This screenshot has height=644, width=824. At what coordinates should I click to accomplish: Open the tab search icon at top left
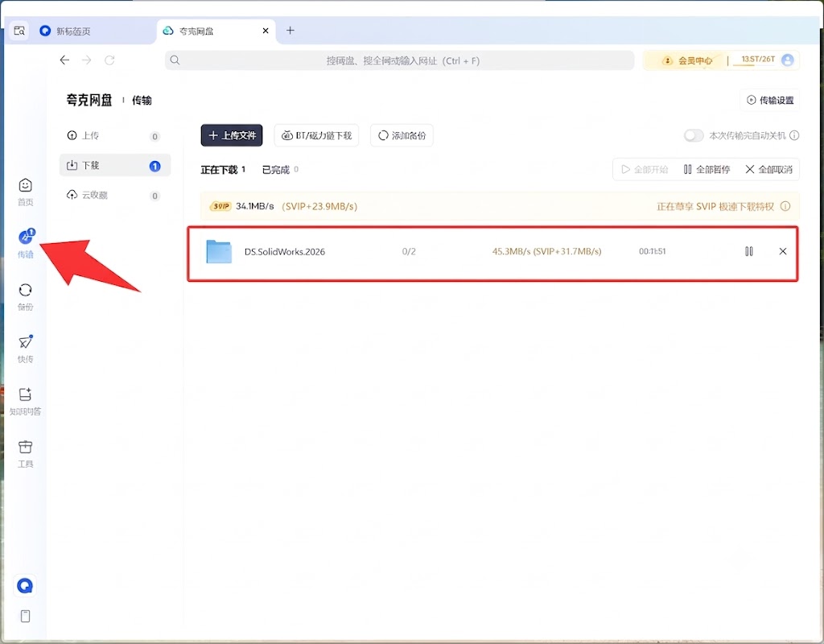(19, 31)
